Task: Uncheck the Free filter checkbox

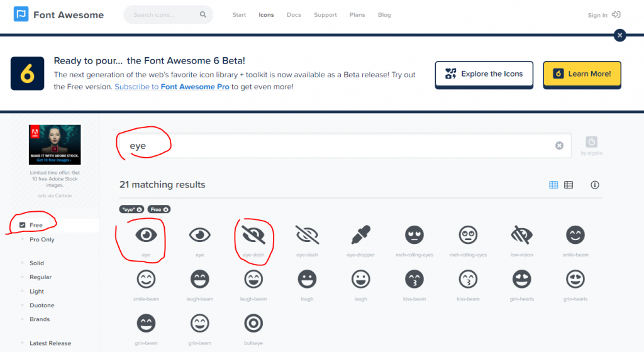Action: (x=22, y=225)
